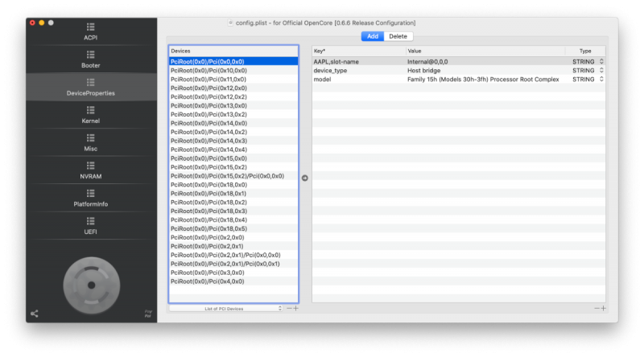This screenshot has width=644, height=357.
Task: Click the PayPal donate icon
Action: (148, 314)
